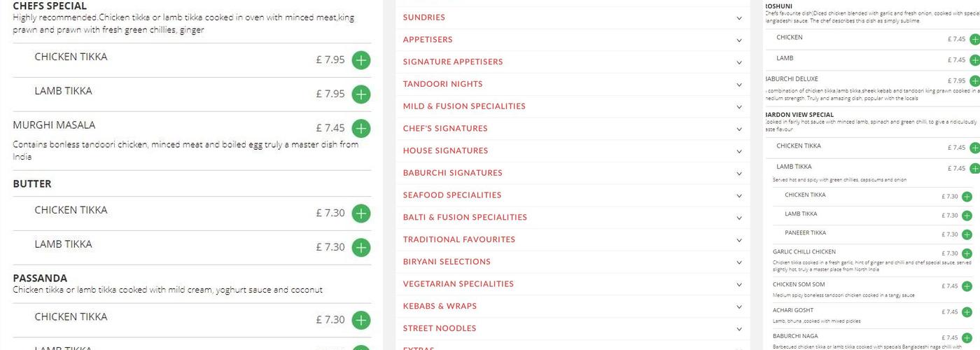980x350 pixels.
Task: Add Baburchi Naga to the basket
Action: tap(967, 337)
